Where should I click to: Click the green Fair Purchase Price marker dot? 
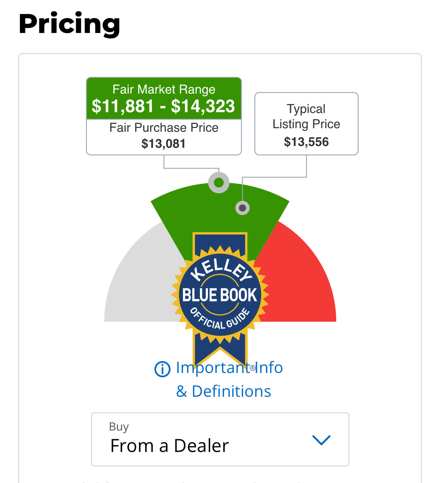click(219, 182)
